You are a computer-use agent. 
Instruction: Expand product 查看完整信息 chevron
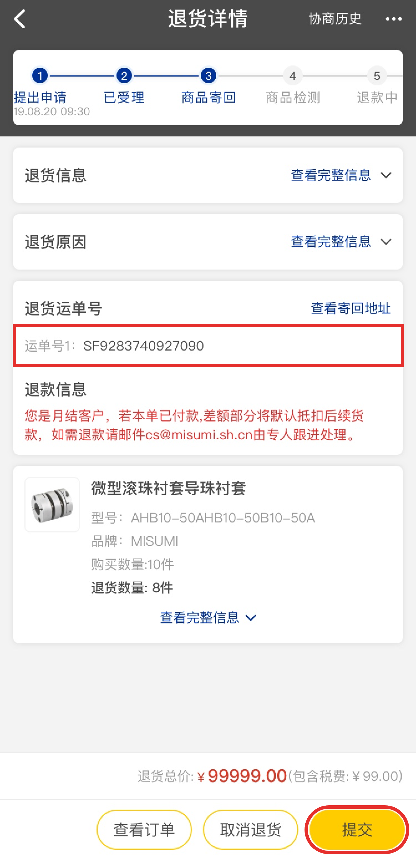pyautogui.click(x=251, y=618)
